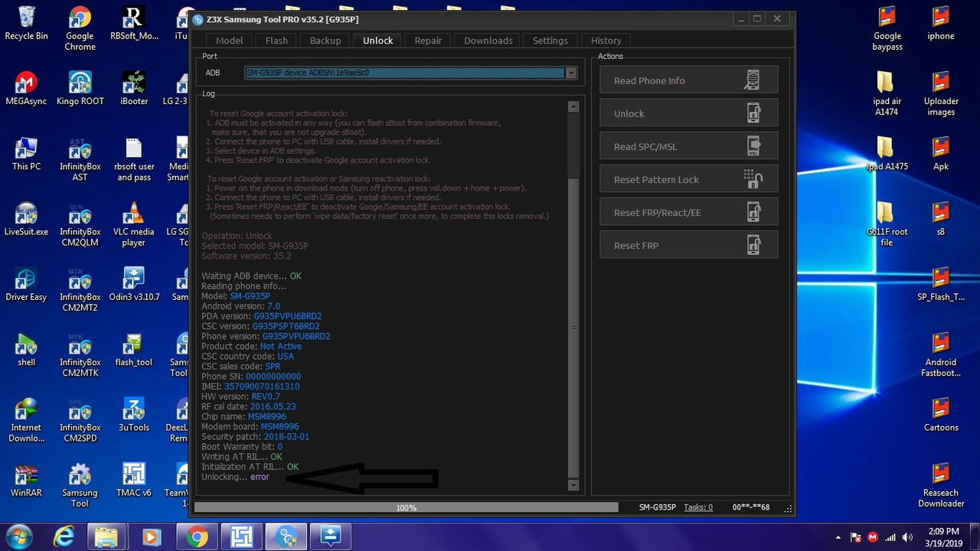Launch Odin3 v3.10.7 shortcut
The width and height of the screenshot is (980, 551).
(134, 284)
